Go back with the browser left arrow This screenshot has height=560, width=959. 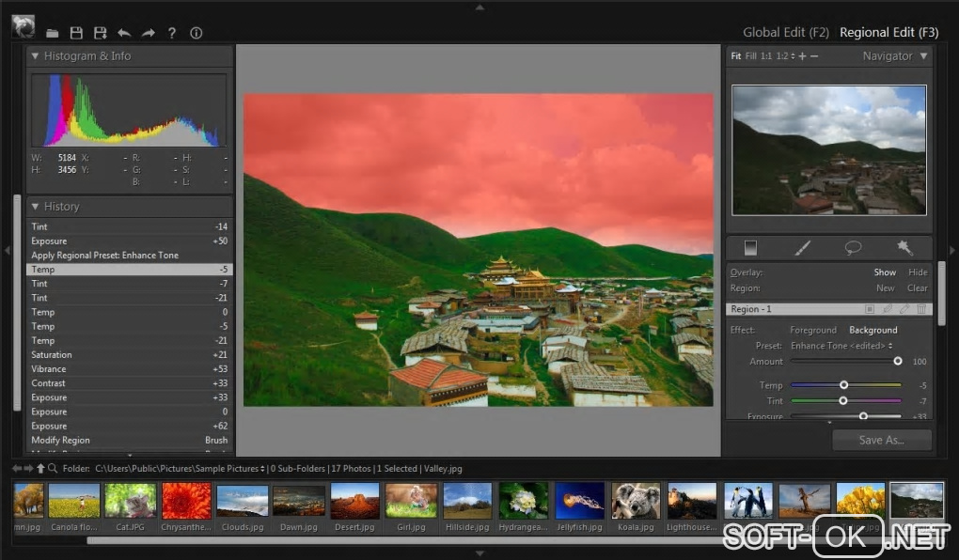pos(18,468)
